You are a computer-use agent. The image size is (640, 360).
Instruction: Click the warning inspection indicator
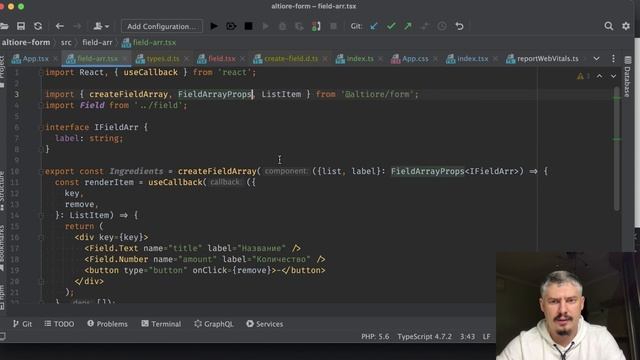pyautogui.click(x=583, y=76)
